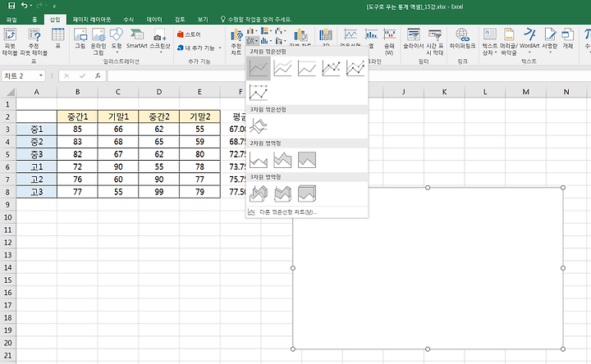Save the workbook via quick access toolbar
This screenshot has width=591, height=364.
pyautogui.click(x=11, y=6)
